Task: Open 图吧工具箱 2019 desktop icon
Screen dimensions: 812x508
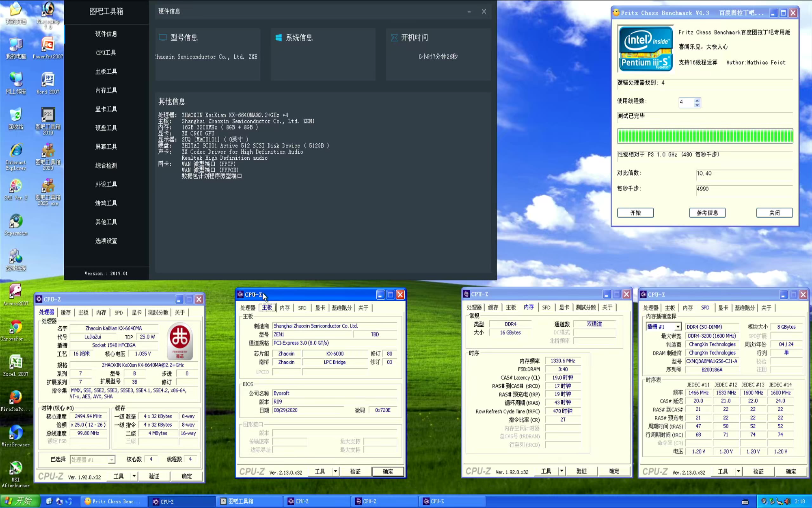Action: (x=48, y=121)
